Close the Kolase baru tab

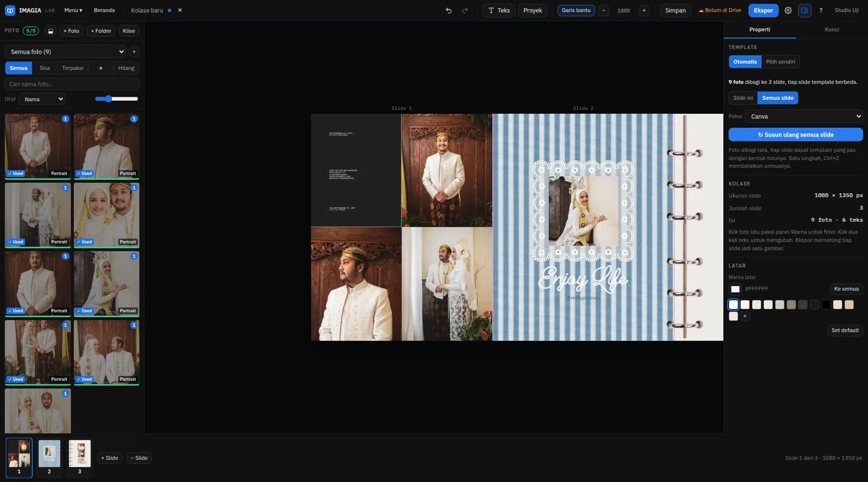point(180,10)
